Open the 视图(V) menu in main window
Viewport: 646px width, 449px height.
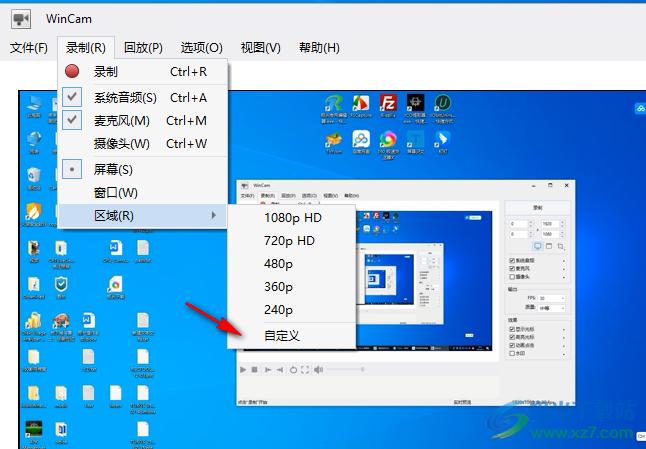tap(260, 48)
